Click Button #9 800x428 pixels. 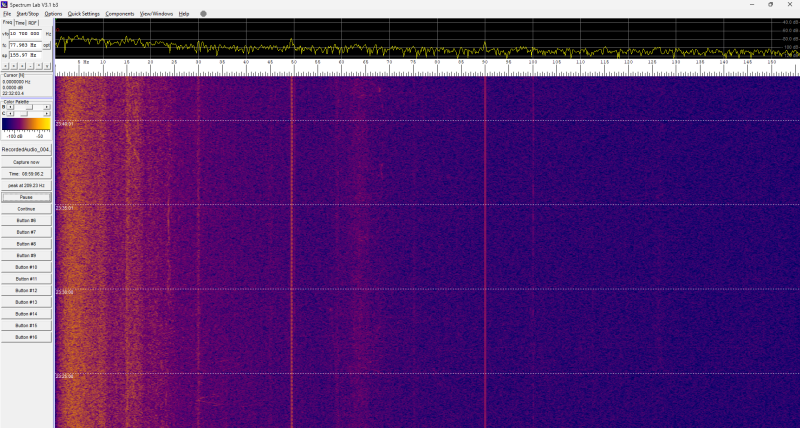click(26, 256)
